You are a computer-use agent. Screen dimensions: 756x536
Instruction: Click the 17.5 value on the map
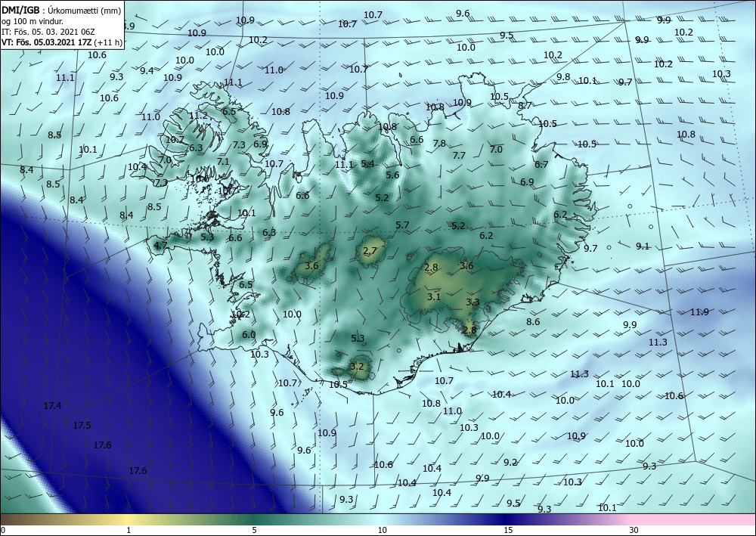click(x=82, y=425)
